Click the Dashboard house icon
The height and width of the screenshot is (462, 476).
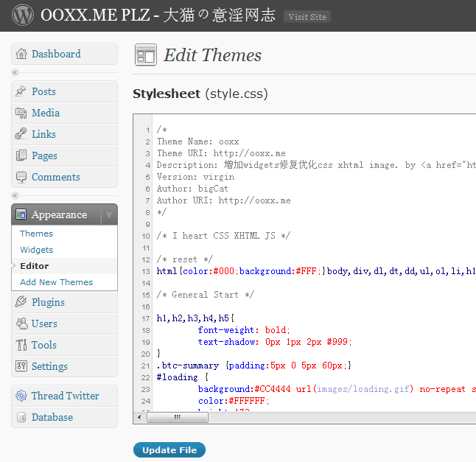(x=21, y=54)
